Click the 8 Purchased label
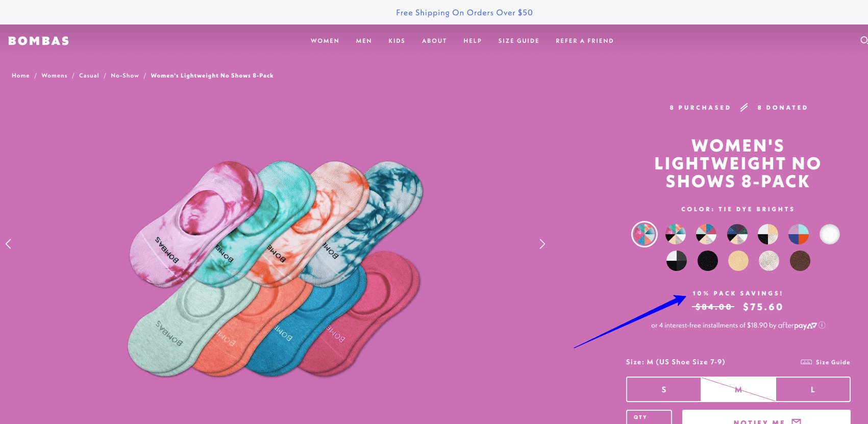This screenshot has width=868, height=424. tap(700, 108)
